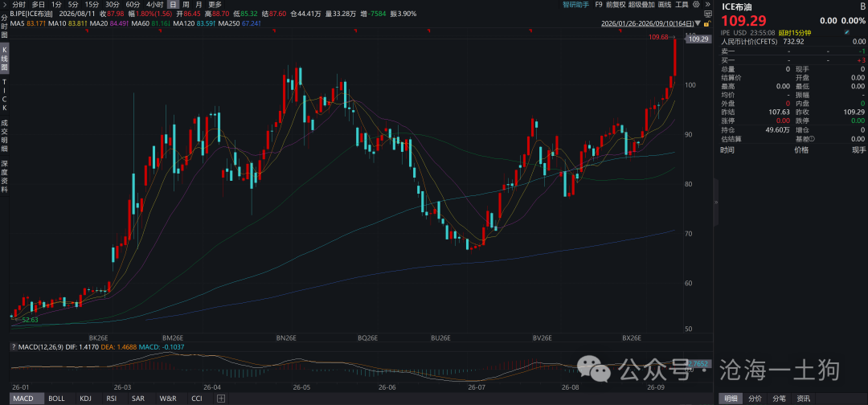Open the 分时图 side tab
This screenshot has width=868, height=405.
(x=5, y=27)
